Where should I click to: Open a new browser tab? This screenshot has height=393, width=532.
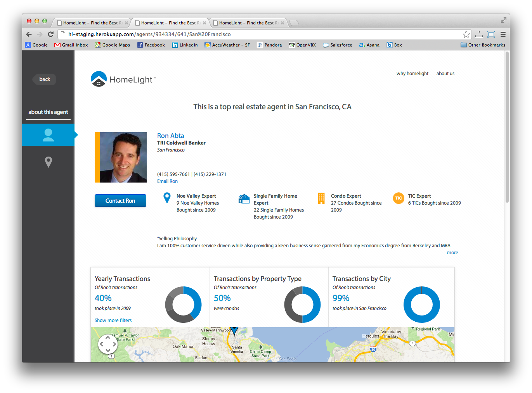pos(294,23)
